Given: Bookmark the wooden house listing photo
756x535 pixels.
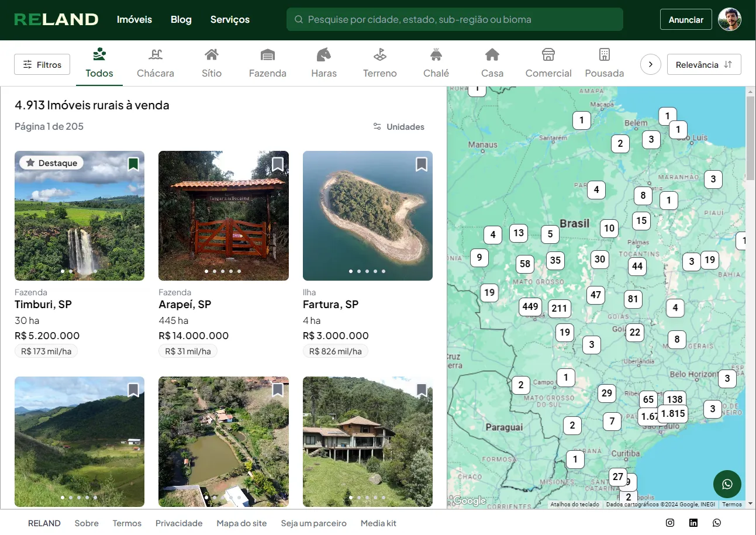Looking at the screenshot, I should [x=422, y=390].
